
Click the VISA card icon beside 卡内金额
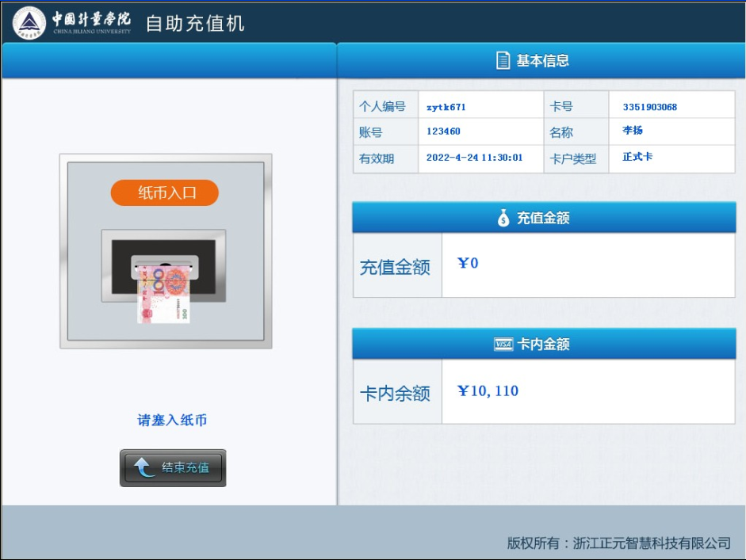[x=503, y=345]
